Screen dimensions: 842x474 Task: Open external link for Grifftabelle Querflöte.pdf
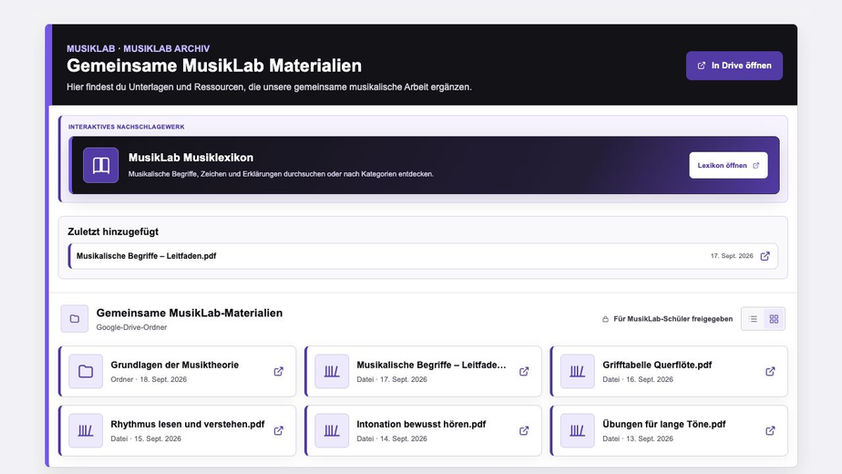pos(770,371)
